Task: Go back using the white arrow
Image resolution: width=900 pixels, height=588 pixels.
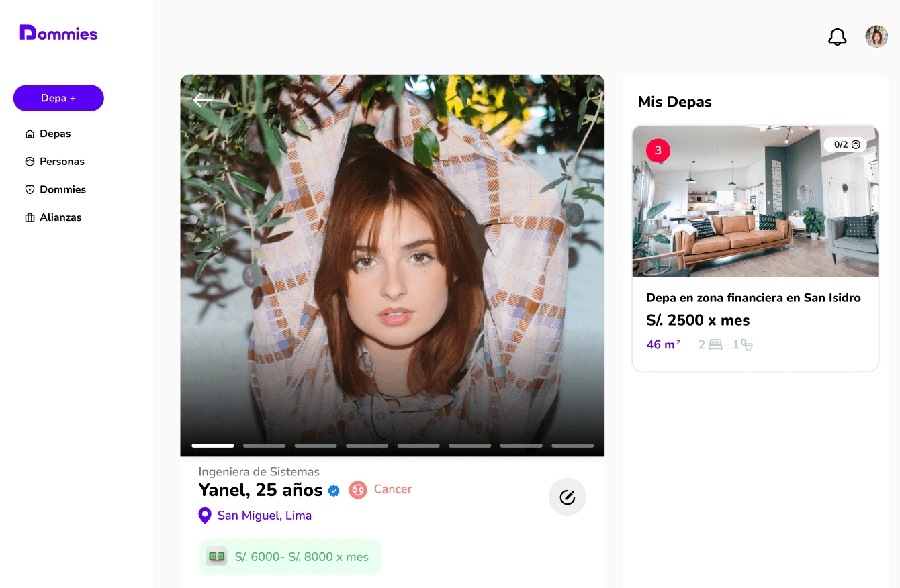Action: click(x=203, y=100)
